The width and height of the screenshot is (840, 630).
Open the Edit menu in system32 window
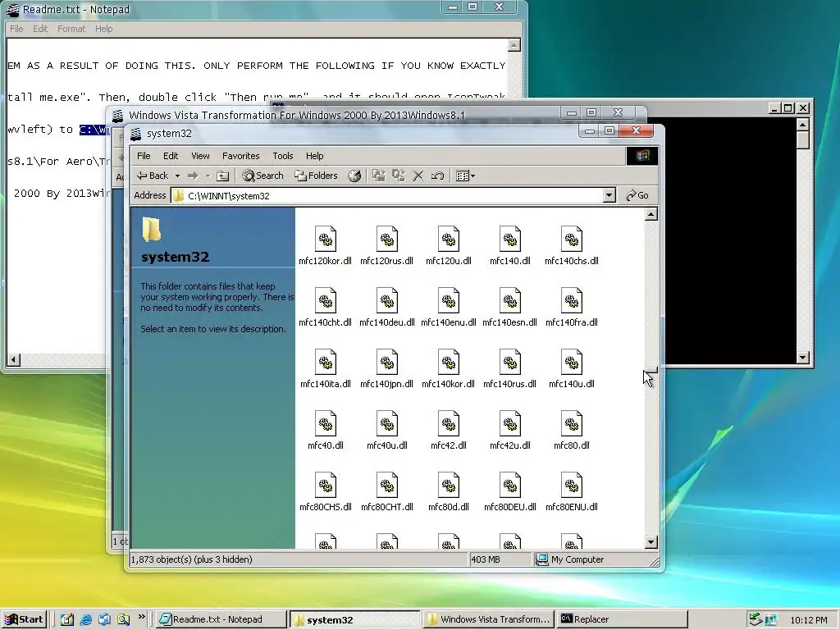(x=171, y=156)
